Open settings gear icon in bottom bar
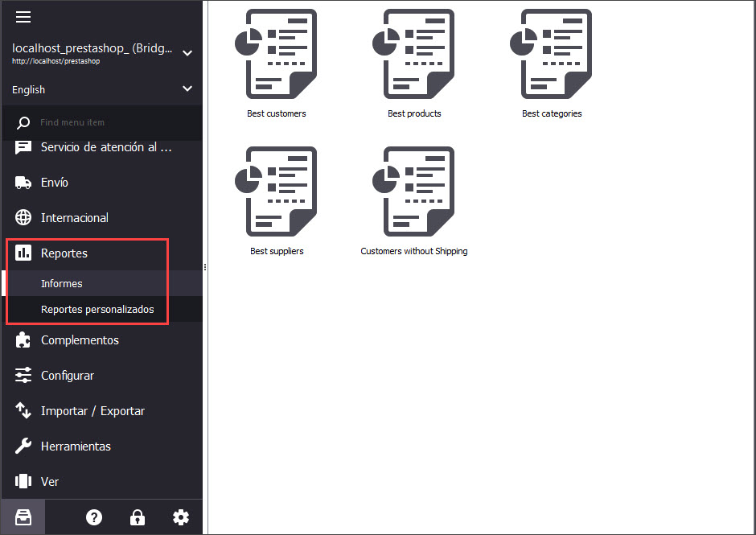Viewport: 756px width, 535px height. click(181, 517)
